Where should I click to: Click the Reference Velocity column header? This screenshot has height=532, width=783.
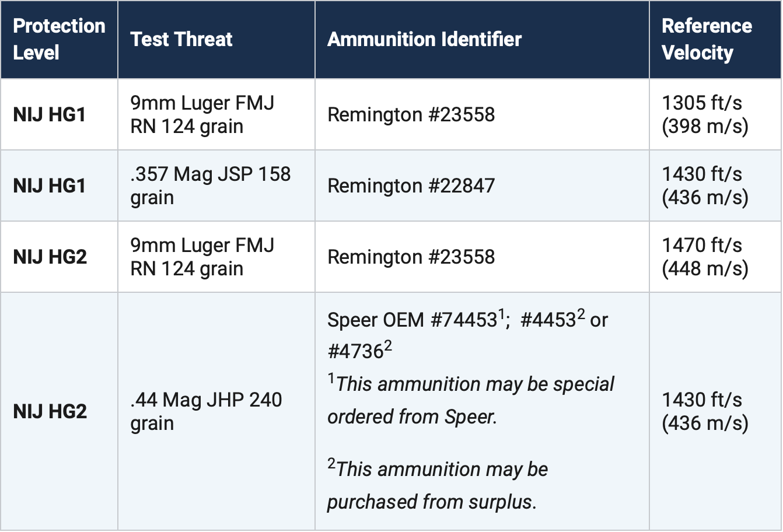point(706,39)
